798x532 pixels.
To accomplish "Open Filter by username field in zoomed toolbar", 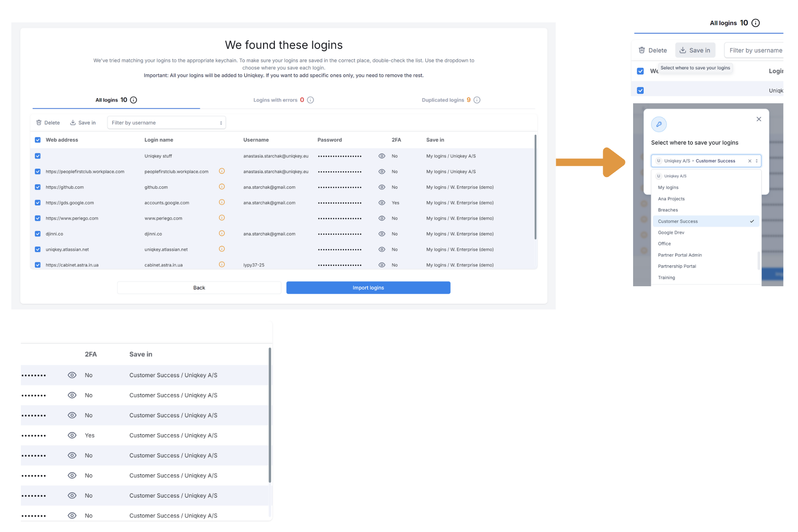I will [x=754, y=50].
